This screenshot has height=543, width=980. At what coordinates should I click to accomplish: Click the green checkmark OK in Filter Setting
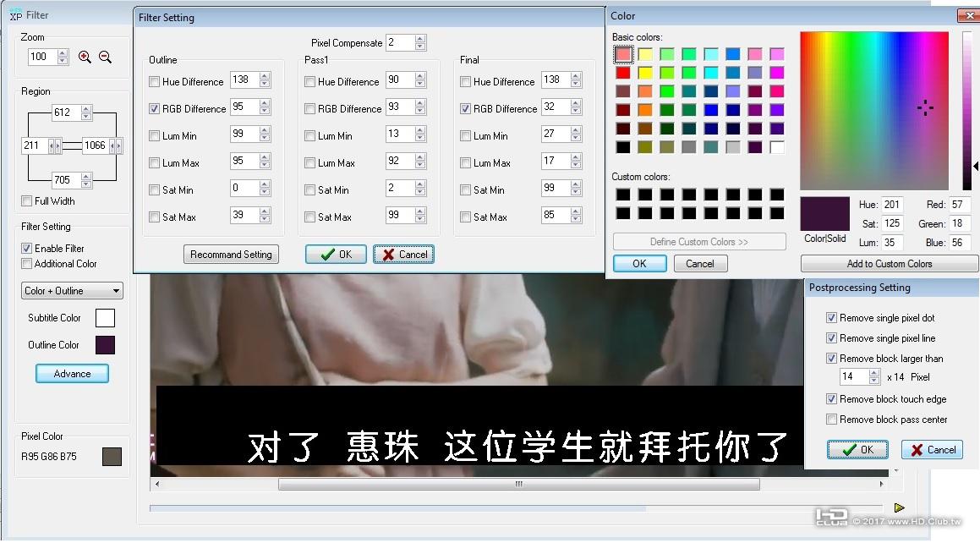click(335, 254)
